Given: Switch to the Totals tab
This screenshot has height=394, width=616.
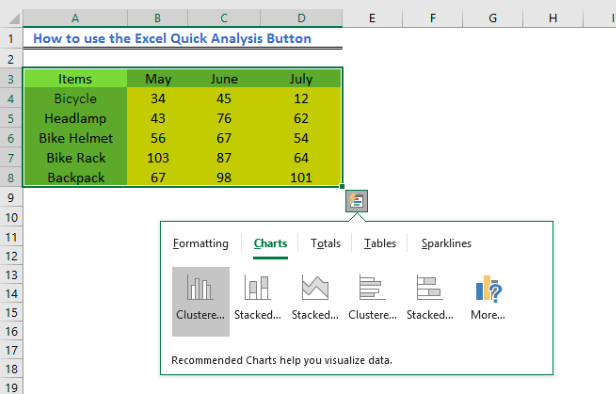Looking at the screenshot, I should (326, 244).
